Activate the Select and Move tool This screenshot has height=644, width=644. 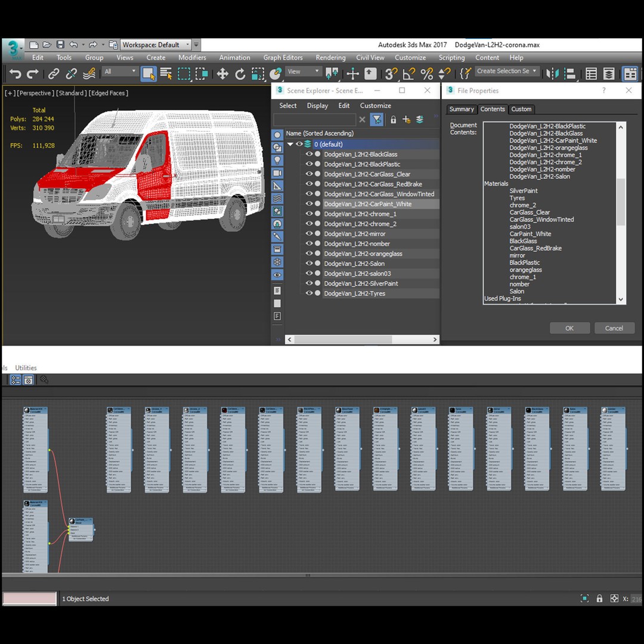222,74
